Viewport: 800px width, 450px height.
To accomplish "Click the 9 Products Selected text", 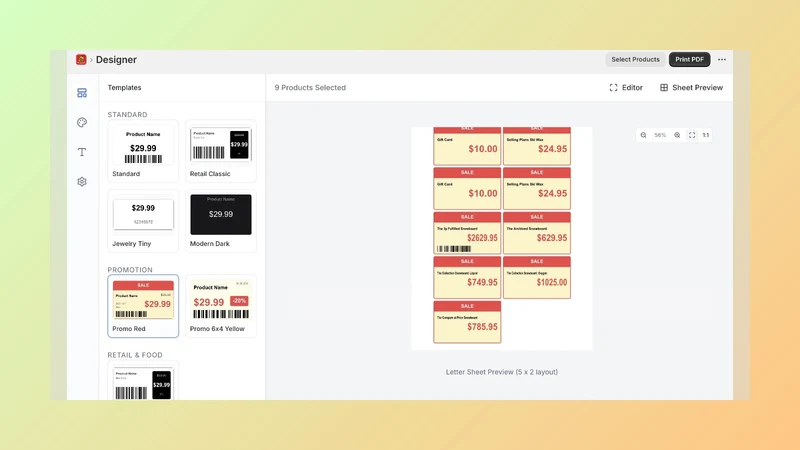I will click(x=310, y=88).
